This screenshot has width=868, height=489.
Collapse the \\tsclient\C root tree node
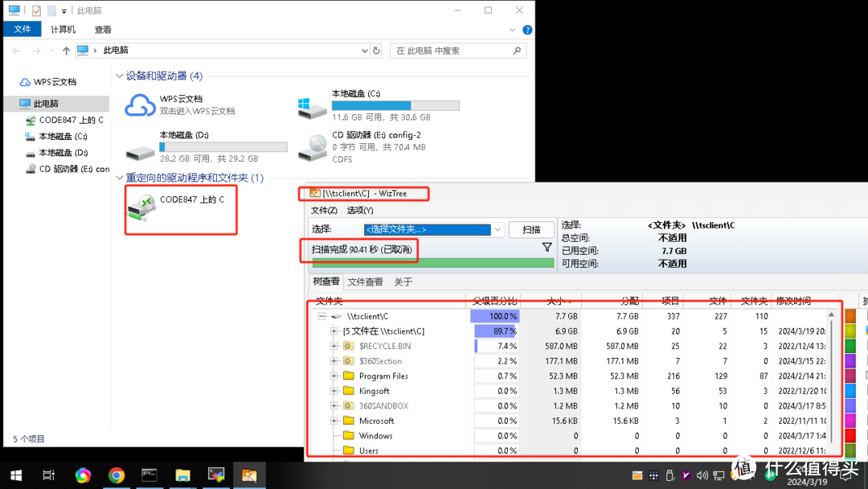(321, 316)
